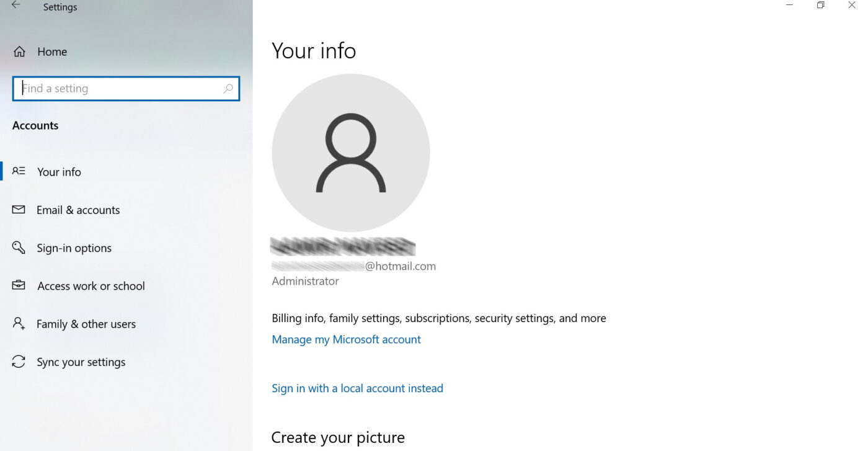Click the Email & accounts envelope icon
Viewport: 868px width, 451px height.
[x=19, y=210]
